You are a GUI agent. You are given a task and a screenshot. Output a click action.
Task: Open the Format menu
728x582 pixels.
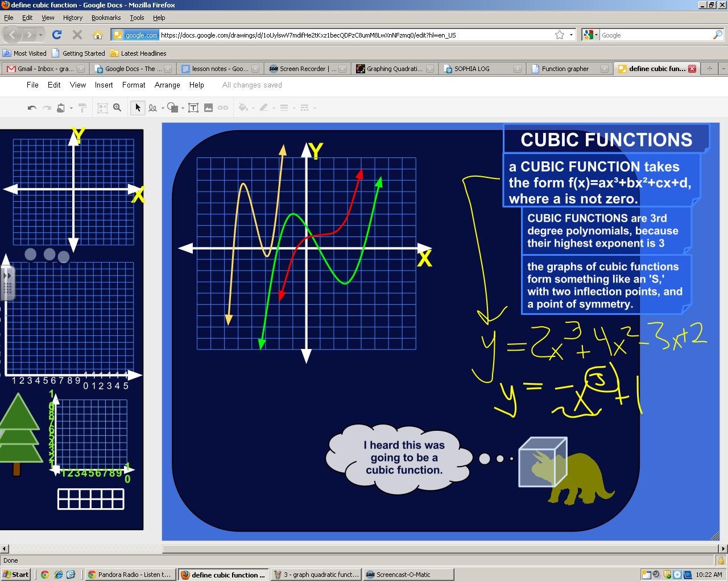click(133, 85)
